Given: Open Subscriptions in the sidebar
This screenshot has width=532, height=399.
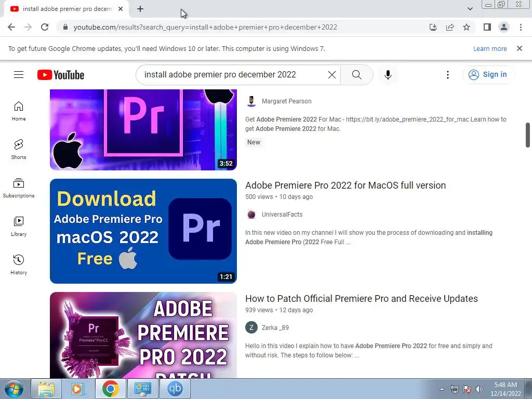Looking at the screenshot, I should coord(19,188).
